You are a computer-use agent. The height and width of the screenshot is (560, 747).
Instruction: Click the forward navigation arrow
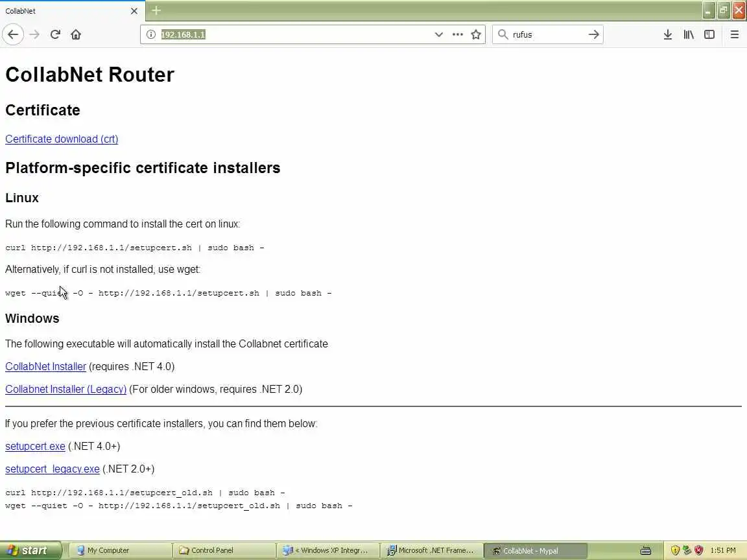[34, 34]
